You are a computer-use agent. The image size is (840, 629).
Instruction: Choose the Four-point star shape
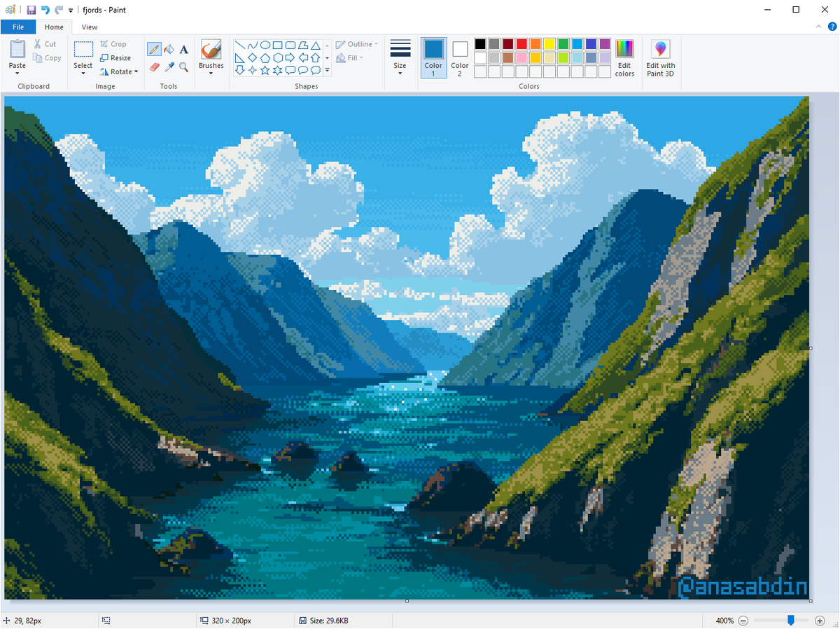[x=252, y=70]
